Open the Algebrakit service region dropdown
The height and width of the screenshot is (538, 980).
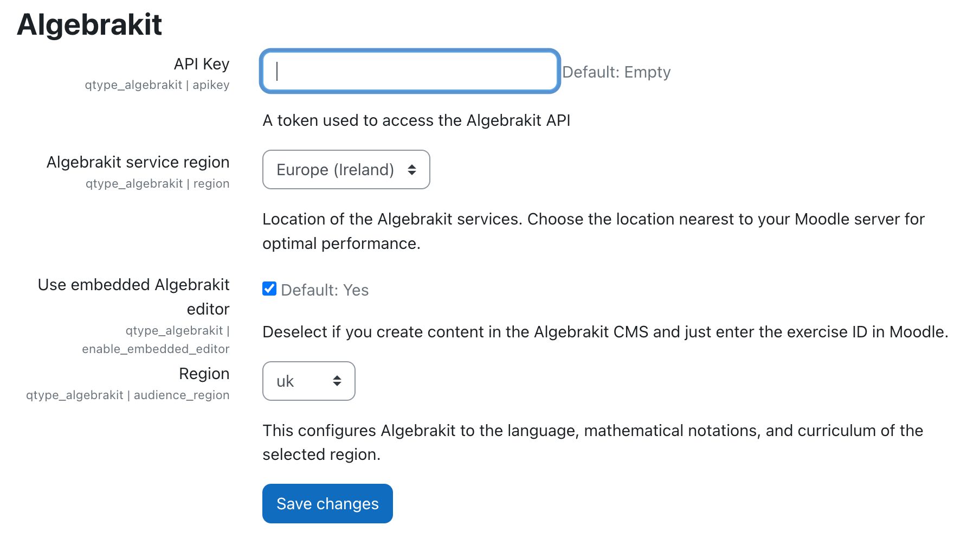(x=346, y=169)
